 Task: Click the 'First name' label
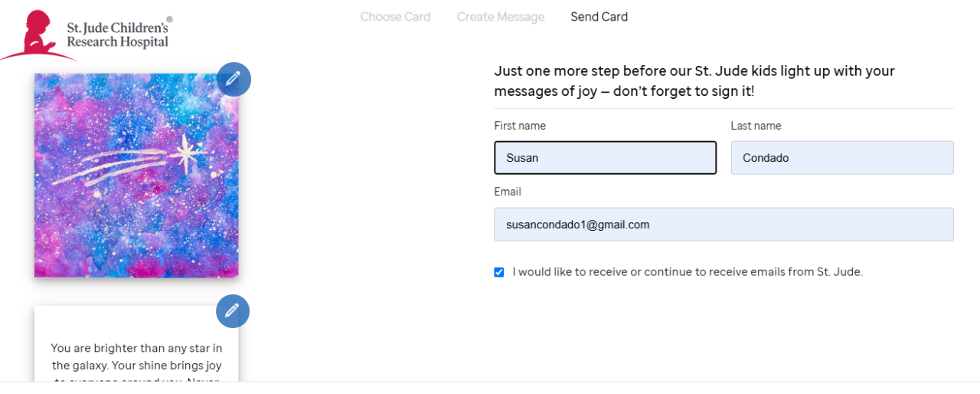pyautogui.click(x=520, y=126)
